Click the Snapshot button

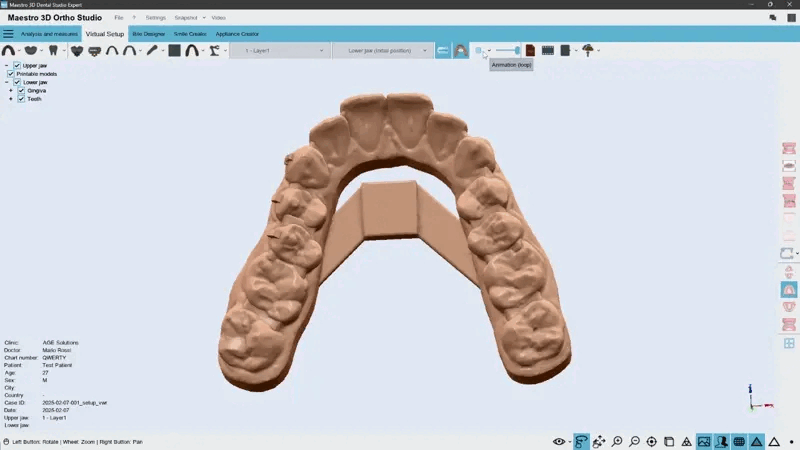click(186, 18)
